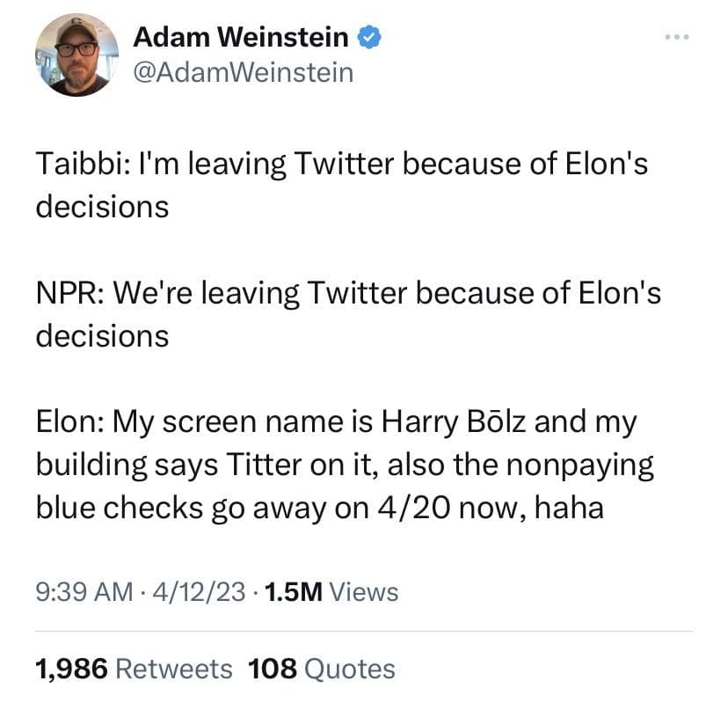Click the 4/20 text in the tweet
This screenshot has width=728, height=703.
[x=411, y=507]
